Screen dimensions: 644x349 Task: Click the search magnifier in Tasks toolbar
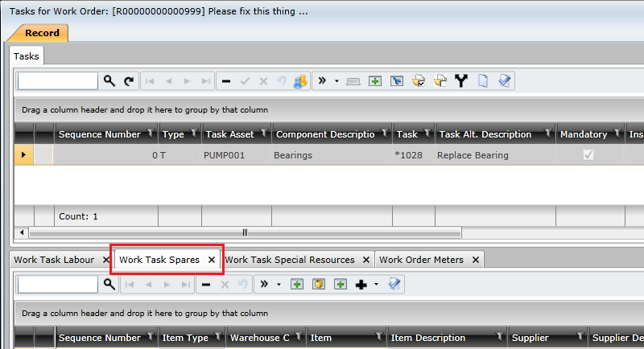(x=109, y=81)
